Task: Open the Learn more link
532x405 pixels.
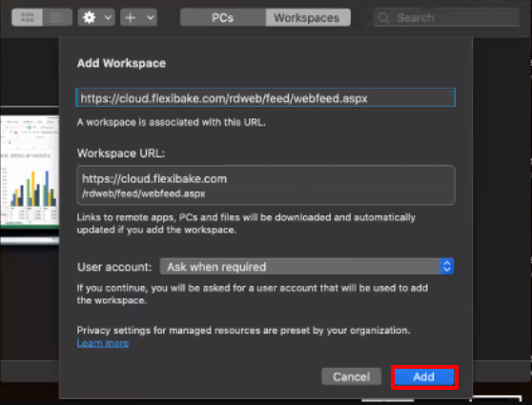Action: click(103, 343)
